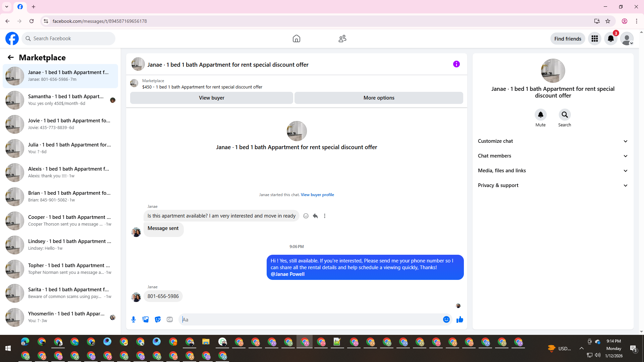
Task: Open the View buyer profile link
Action: click(x=317, y=195)
